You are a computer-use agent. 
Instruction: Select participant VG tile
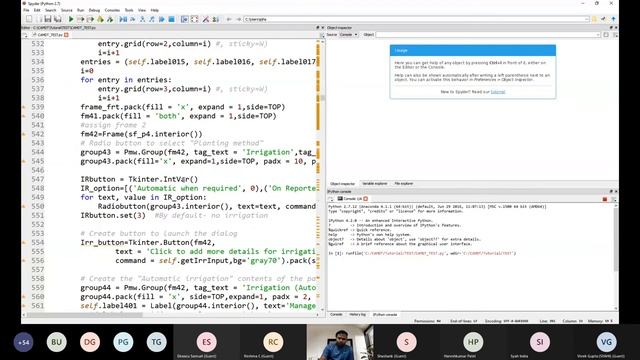coord(606,342)
